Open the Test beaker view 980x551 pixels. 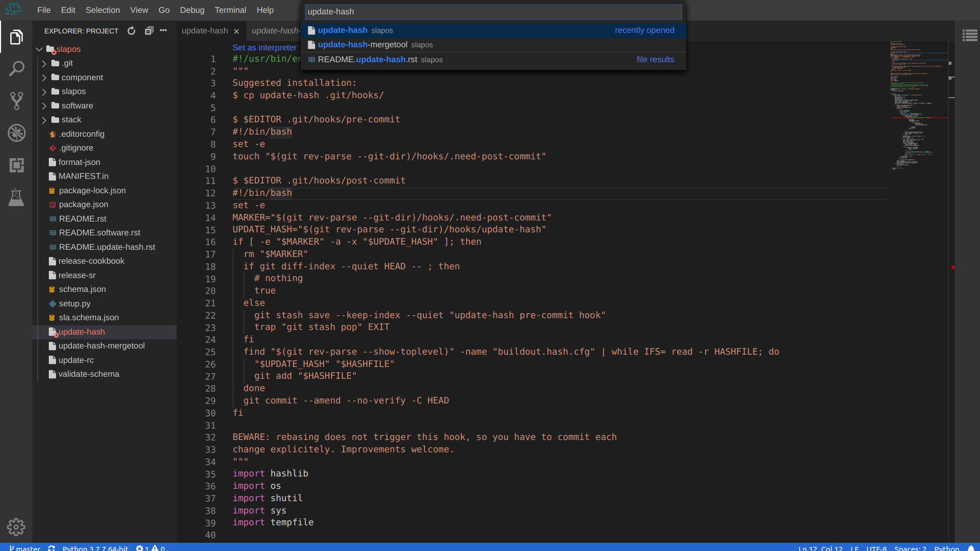coord(16,197)
